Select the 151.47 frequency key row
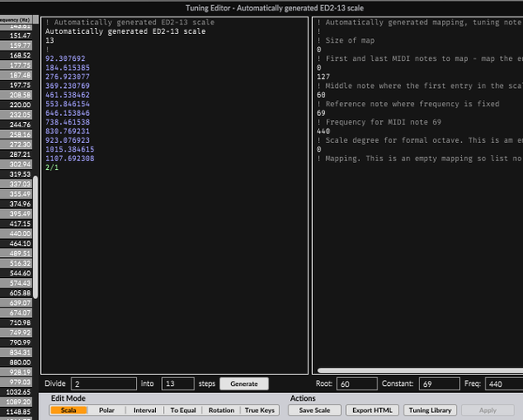Image resolution: width=523 pixels, height=420 pixels. click(x=16, y=36)
